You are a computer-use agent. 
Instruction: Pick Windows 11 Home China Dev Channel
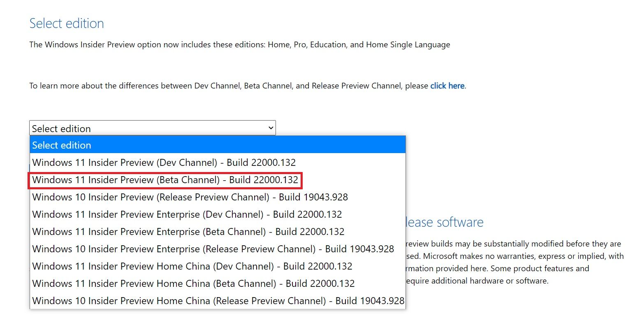point(192,266)
